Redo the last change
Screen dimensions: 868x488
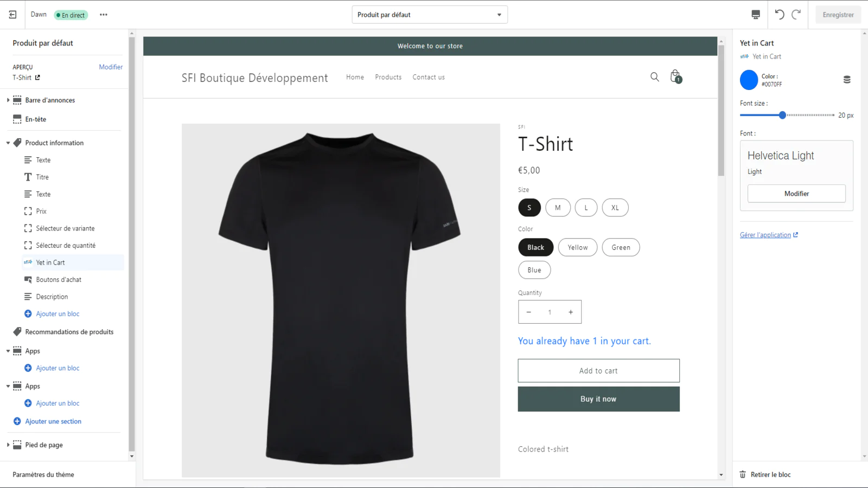[796, 15]
